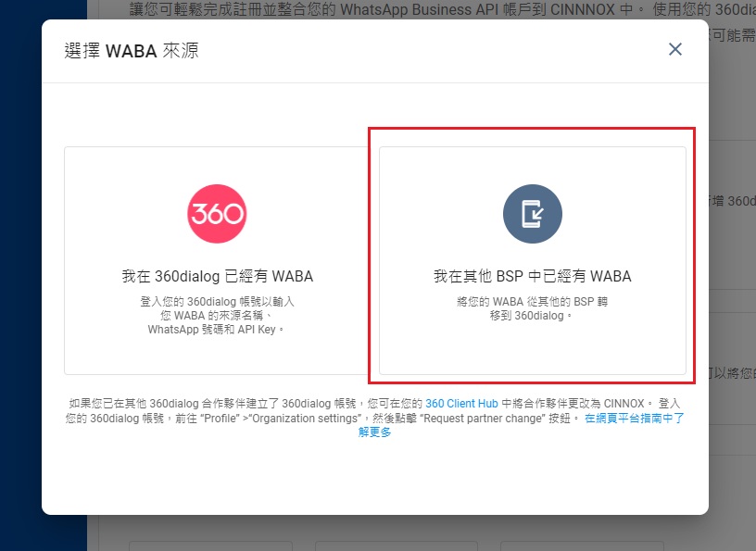Screen dimensions: 756x551
Task: Click text 將您的 WABA 從其他的 BSP 轉
Action: 533,302
